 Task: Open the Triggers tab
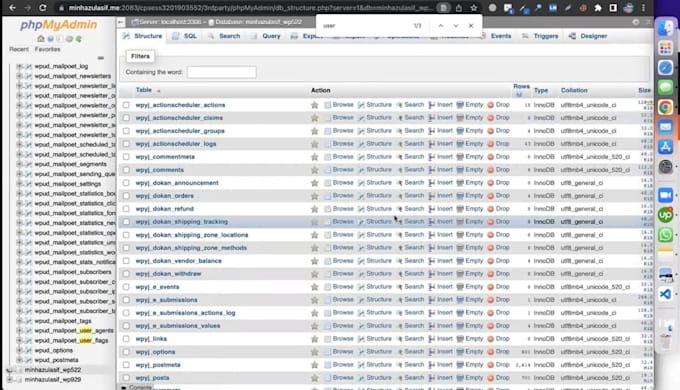540,36
